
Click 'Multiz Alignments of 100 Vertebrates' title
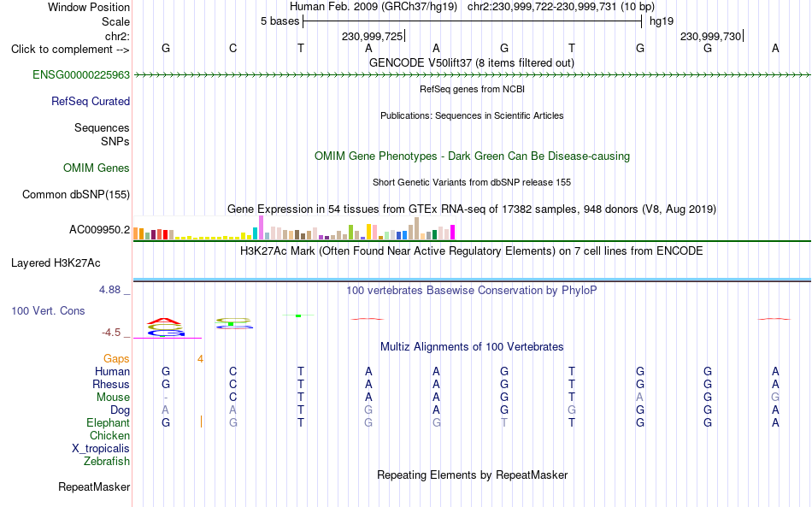click(x=472, y=346)
